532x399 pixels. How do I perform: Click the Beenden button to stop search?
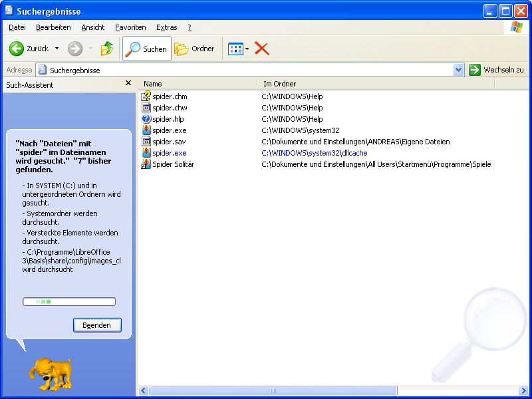[x=97, y=325]
